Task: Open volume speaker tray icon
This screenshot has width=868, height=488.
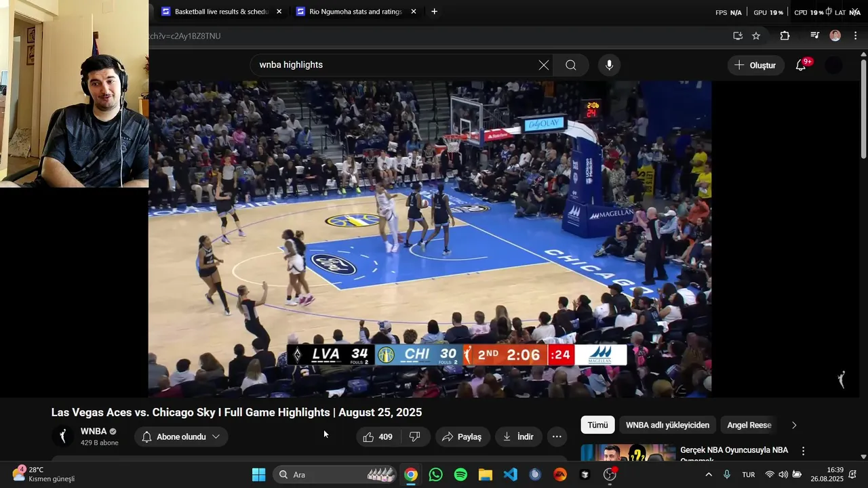Action: pos(783,474)
